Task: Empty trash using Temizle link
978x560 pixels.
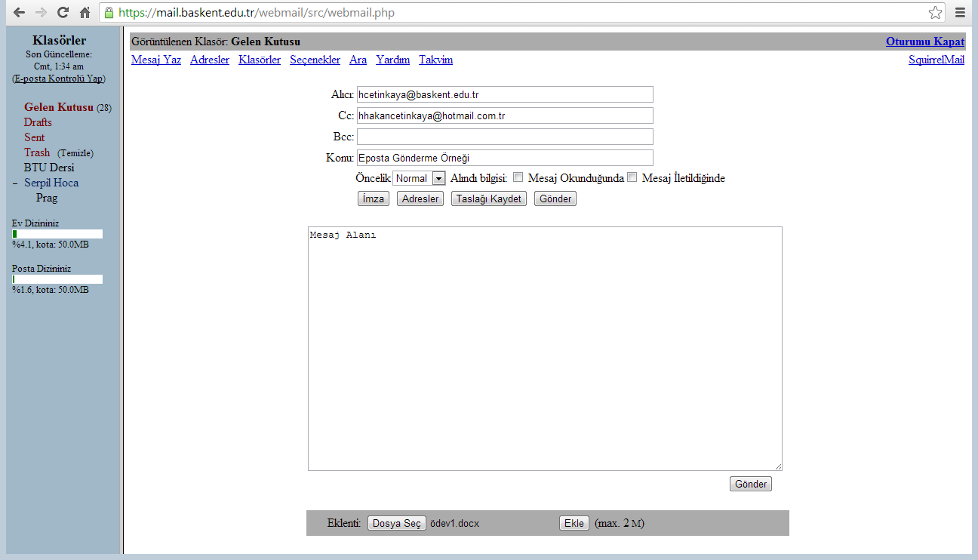Action: [75, 153]
